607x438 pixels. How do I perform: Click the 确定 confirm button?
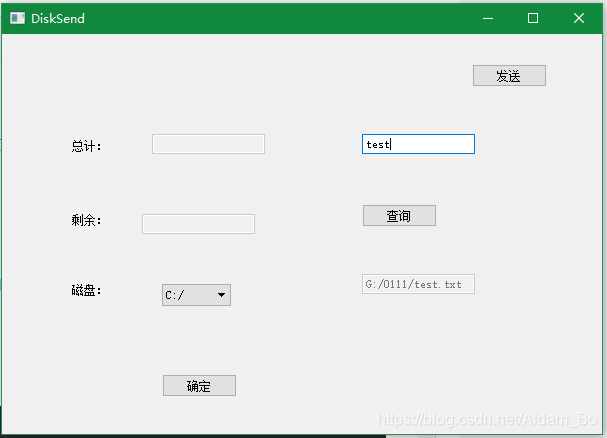coord(199,385)
